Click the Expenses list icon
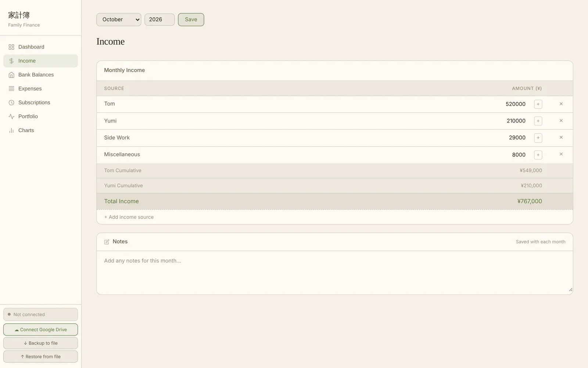588x368 pixels. (11, 89)
